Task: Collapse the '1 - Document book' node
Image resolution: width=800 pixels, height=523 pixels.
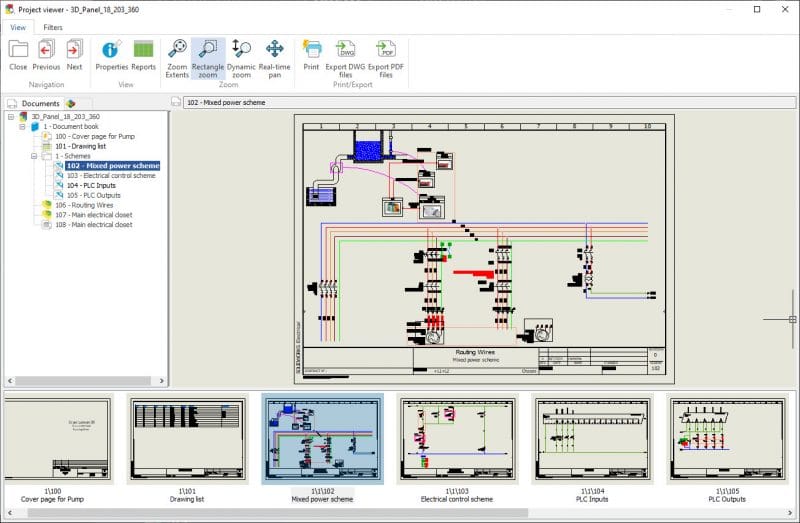Action: 22,127
